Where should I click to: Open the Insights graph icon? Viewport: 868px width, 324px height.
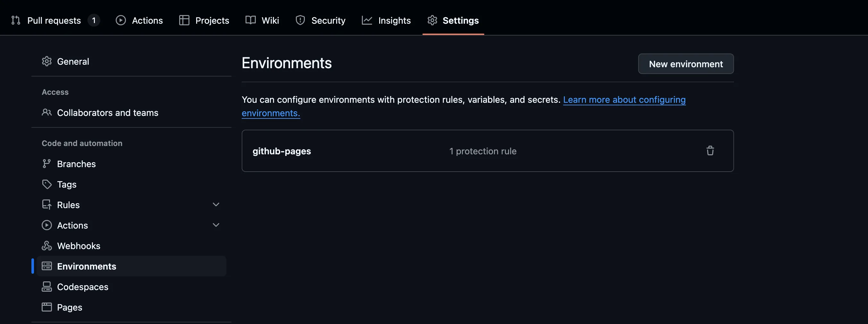[x=367, y=20]
